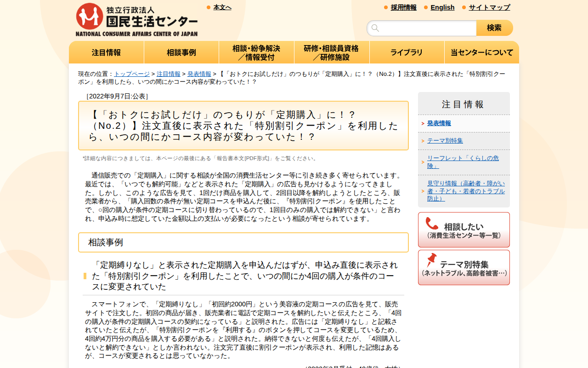
Task: Jump to 本文へ main content link
Action: tap(222, 7)
